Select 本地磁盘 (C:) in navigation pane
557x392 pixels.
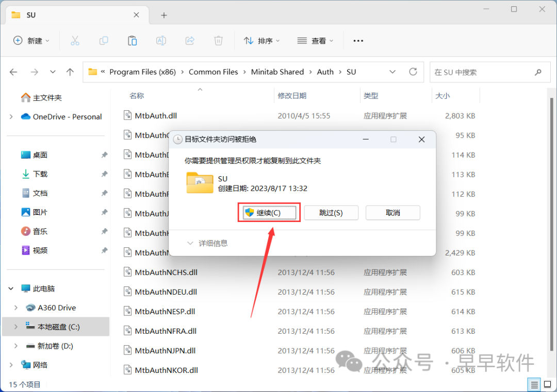coord(58,327)
